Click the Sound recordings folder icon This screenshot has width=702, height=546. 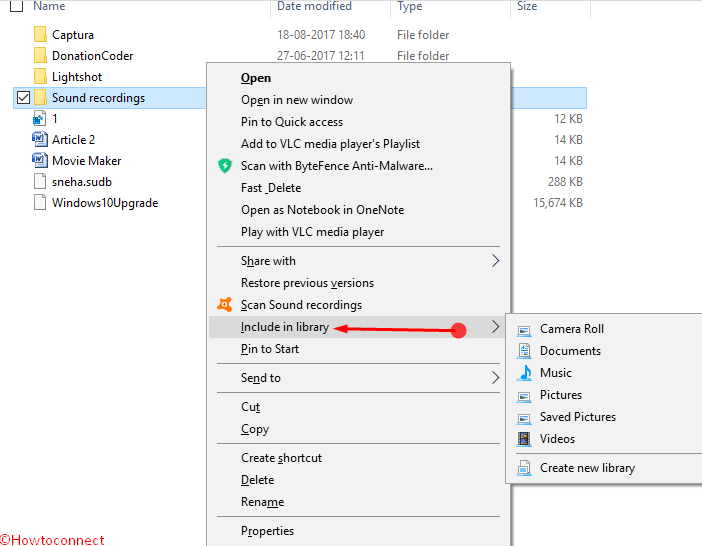click(x=40, y=98)
